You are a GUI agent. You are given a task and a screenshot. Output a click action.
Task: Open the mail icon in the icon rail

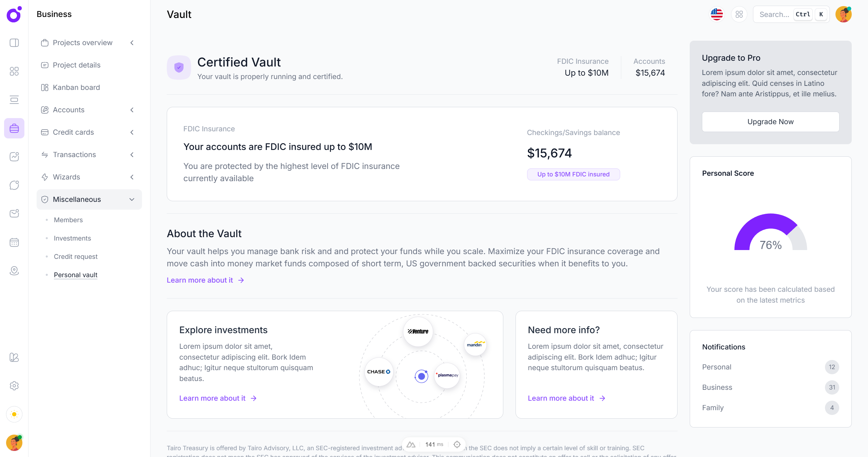point(14,213)
